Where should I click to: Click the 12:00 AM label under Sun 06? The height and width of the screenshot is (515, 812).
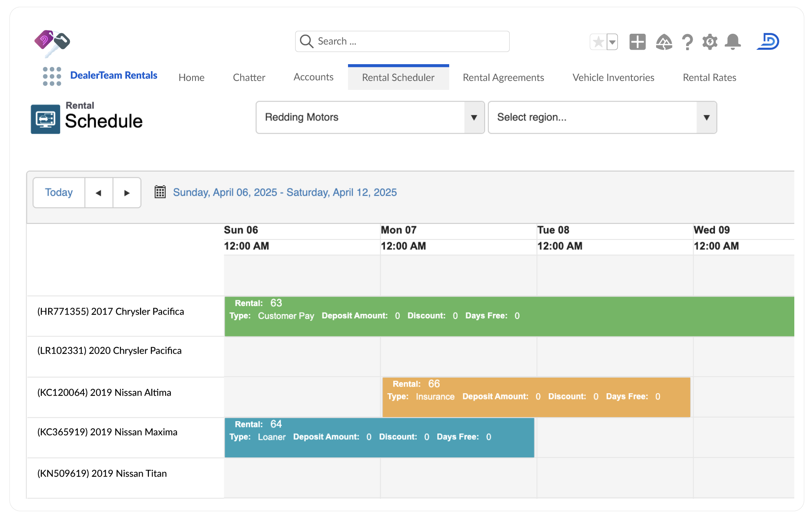click(x=246, y=246)
